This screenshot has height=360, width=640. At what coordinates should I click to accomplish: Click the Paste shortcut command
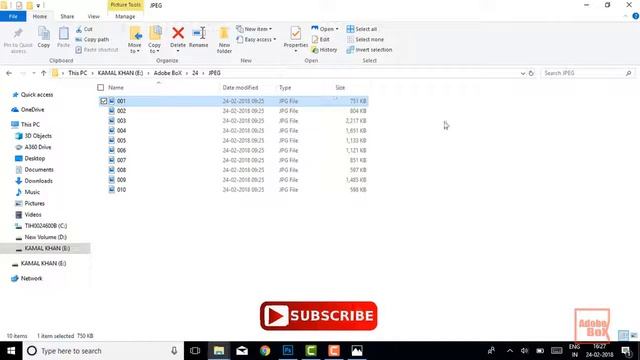pyautogui.click(x=97, y=50)
